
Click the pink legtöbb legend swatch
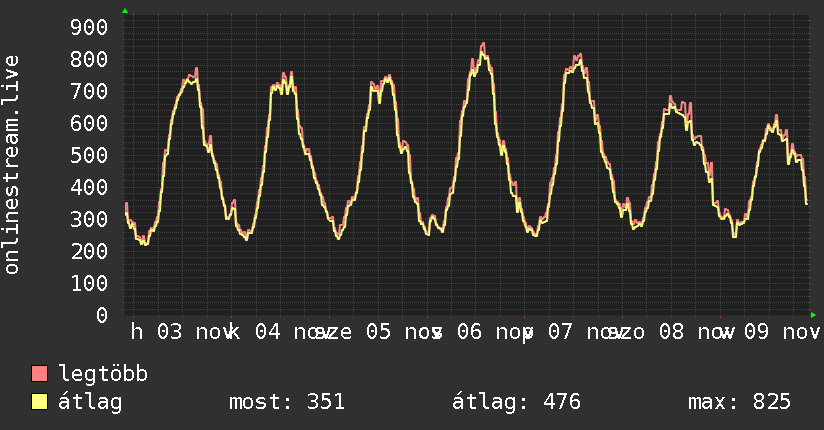[39, 373]
